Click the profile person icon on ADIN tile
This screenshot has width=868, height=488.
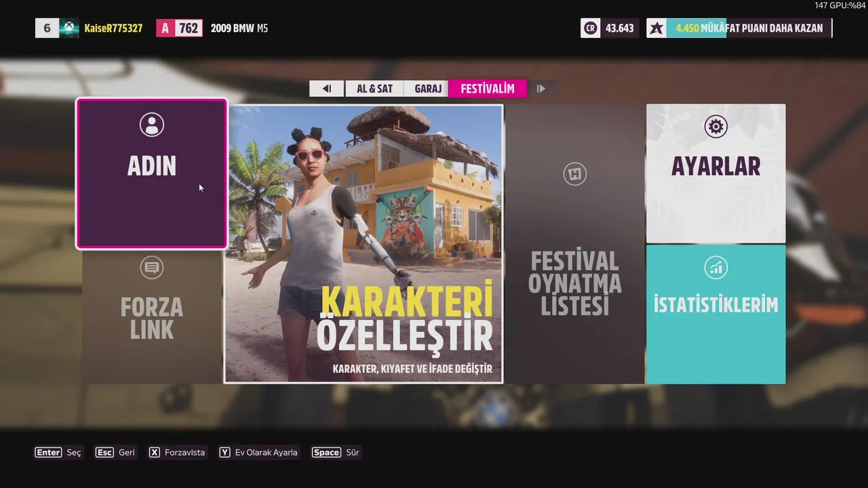152,125
